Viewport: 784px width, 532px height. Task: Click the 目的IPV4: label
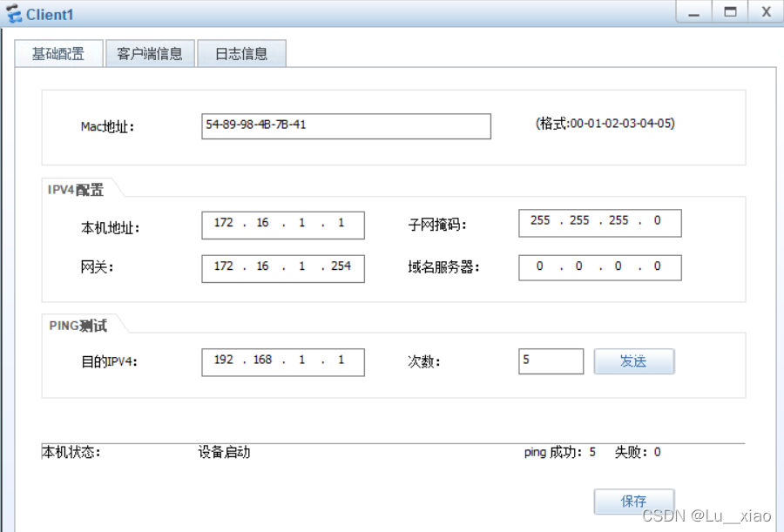[x=109, y=361]
